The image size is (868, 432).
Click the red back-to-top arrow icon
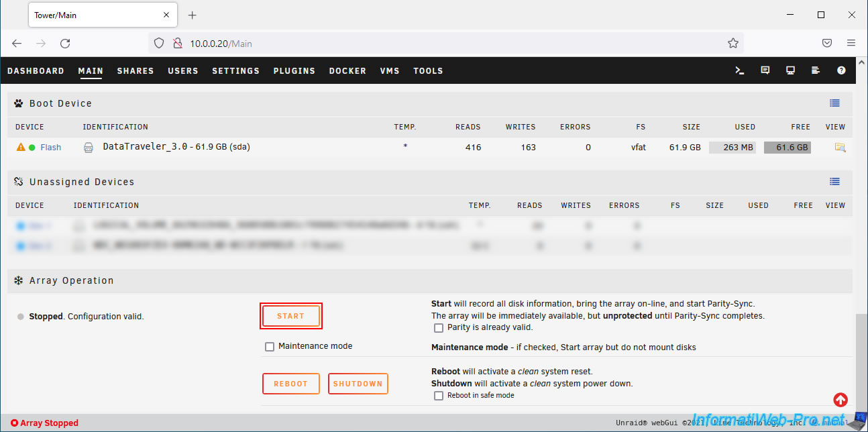[x=840, y=400]
